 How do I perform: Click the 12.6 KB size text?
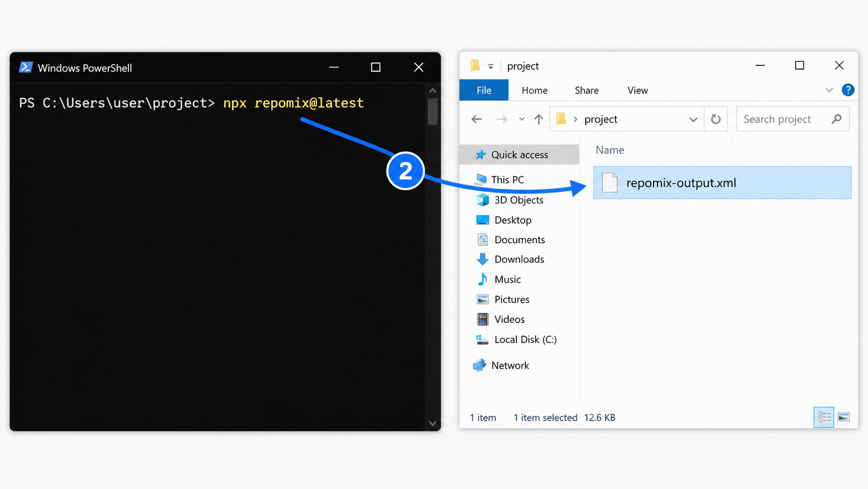pos(600,418)
